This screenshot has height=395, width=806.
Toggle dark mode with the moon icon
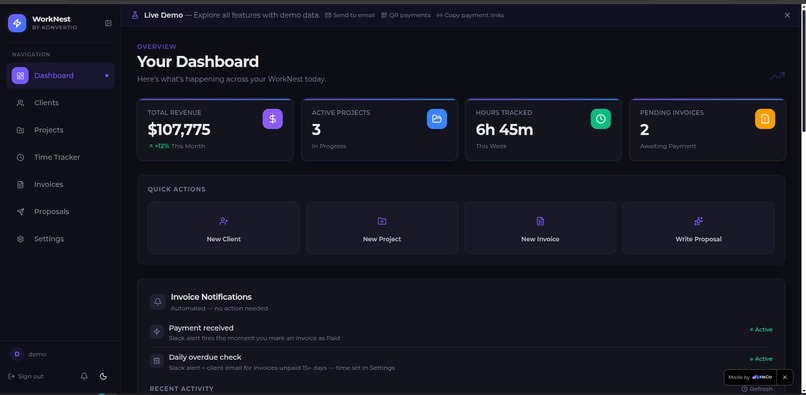(103, 376)
